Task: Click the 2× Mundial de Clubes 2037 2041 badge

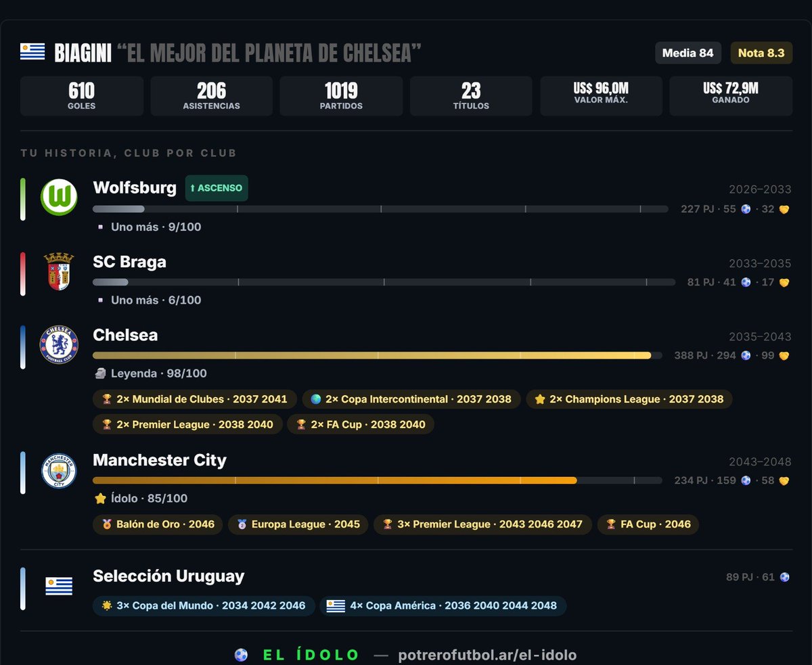Action: 195,399
